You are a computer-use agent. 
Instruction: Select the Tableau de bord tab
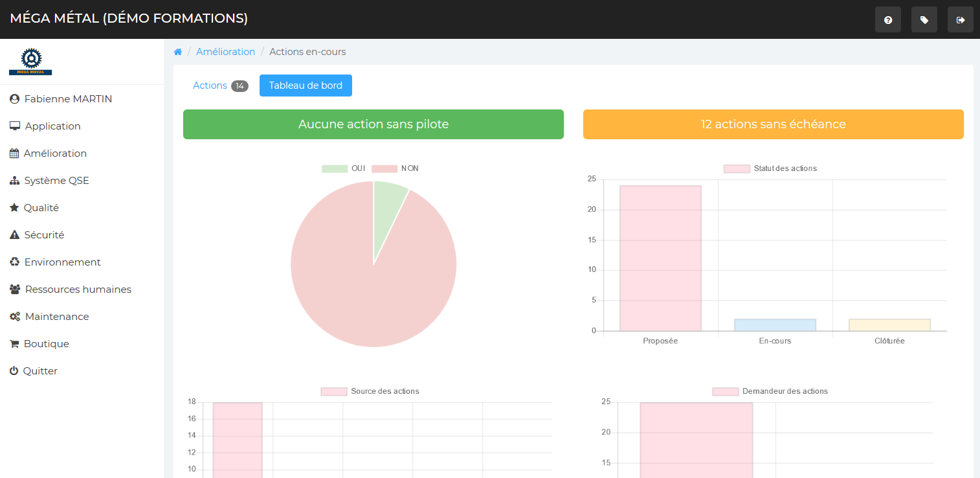tap(306, 85)
